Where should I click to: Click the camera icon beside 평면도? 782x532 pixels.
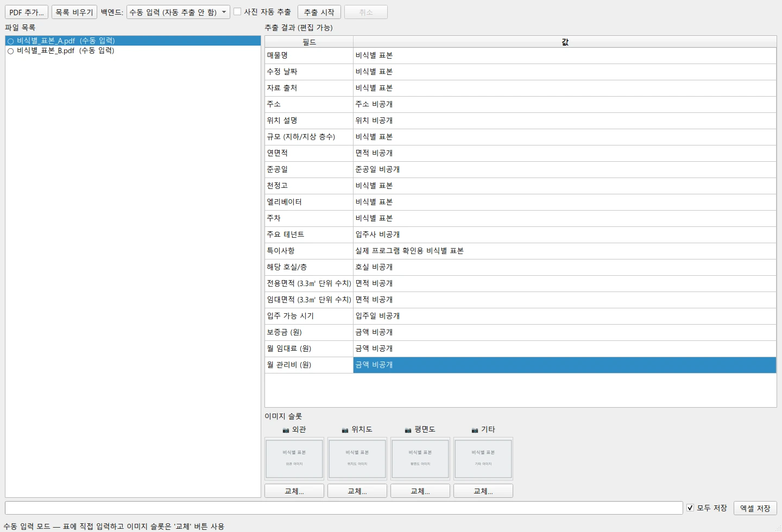pos(408,430)
